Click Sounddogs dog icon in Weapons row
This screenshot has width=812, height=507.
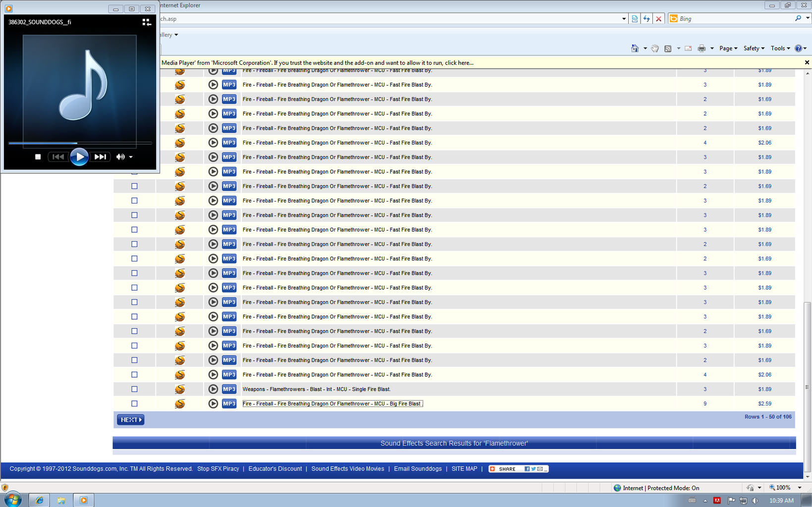coord(180,389)
